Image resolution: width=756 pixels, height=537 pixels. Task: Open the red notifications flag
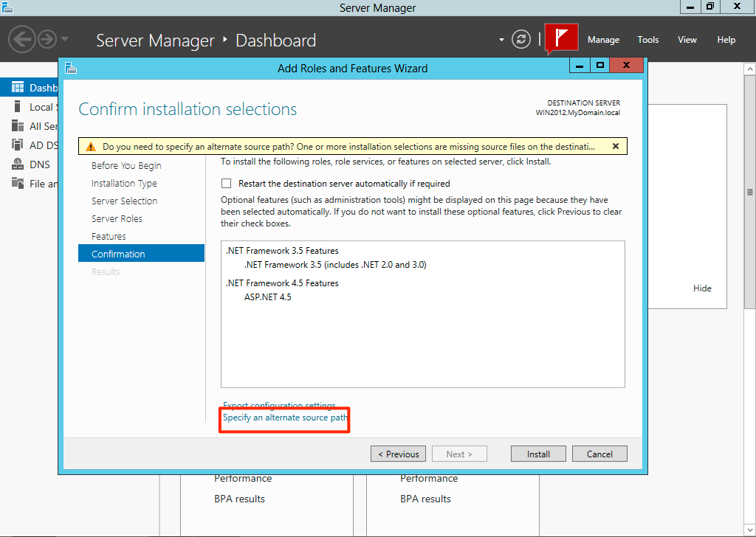562,38
